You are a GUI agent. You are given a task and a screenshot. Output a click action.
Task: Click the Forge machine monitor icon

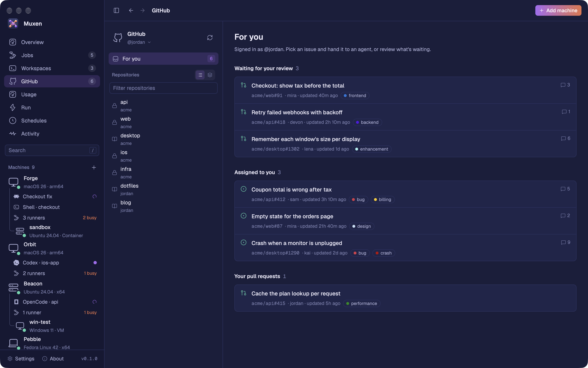coord(13,182)
